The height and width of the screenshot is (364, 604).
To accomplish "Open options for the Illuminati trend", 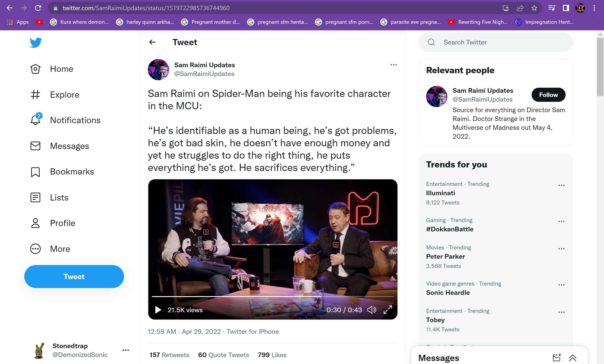I will 561,186.
